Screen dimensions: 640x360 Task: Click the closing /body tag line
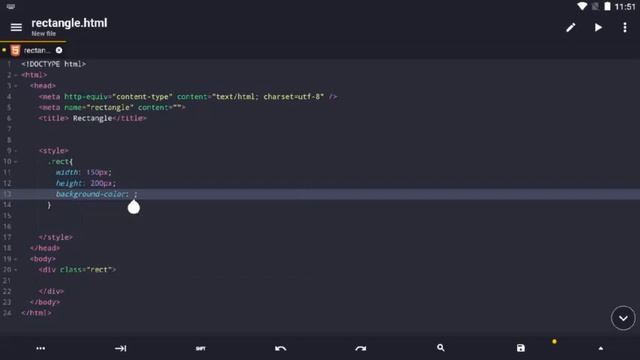(x=45, y=302)
